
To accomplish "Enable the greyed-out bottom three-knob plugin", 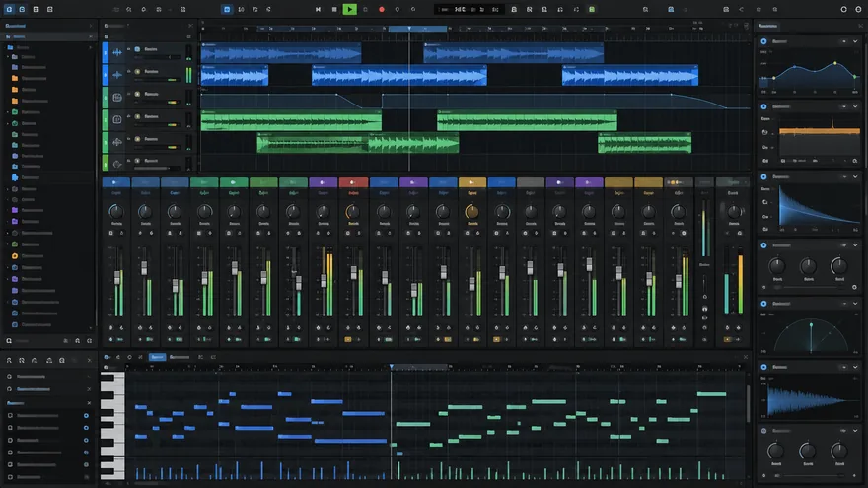I will [x=763, y=431].
